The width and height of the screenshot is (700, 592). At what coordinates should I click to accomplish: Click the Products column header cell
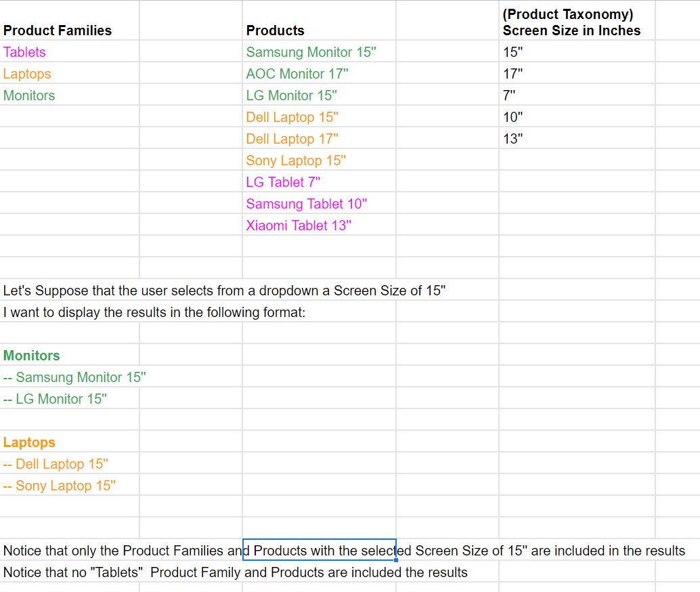pyautogui.click(x=319, y=20)
